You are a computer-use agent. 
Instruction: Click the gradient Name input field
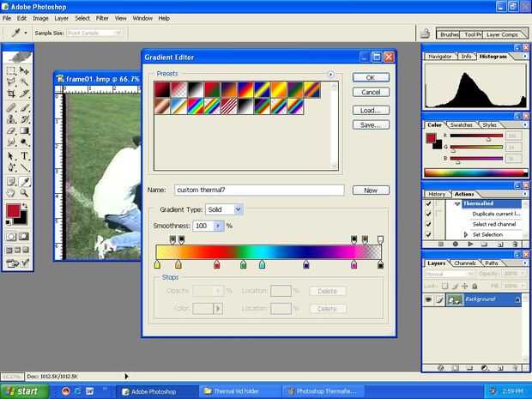(259, 190)
